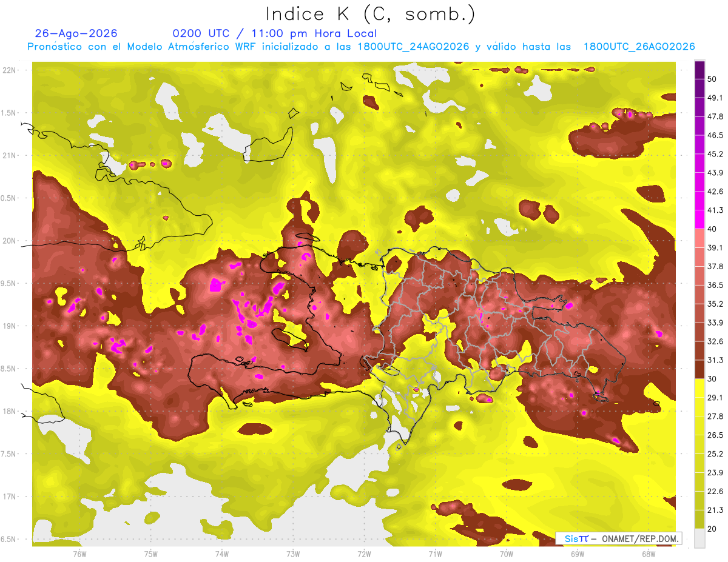The height and width of the screenshot is (562, 728).
Task: Click the legend value '30'
Action: (712, 379)
